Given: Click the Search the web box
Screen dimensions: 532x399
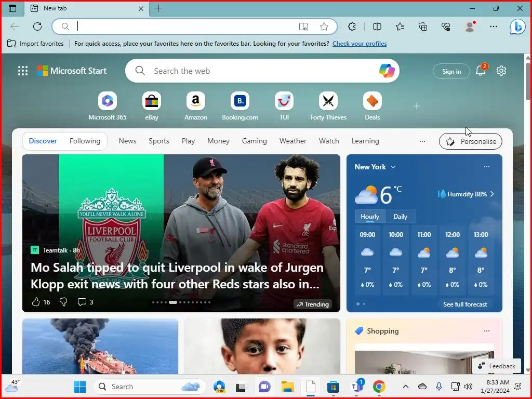Looking at the screenshot, I should tap(261, 71).
